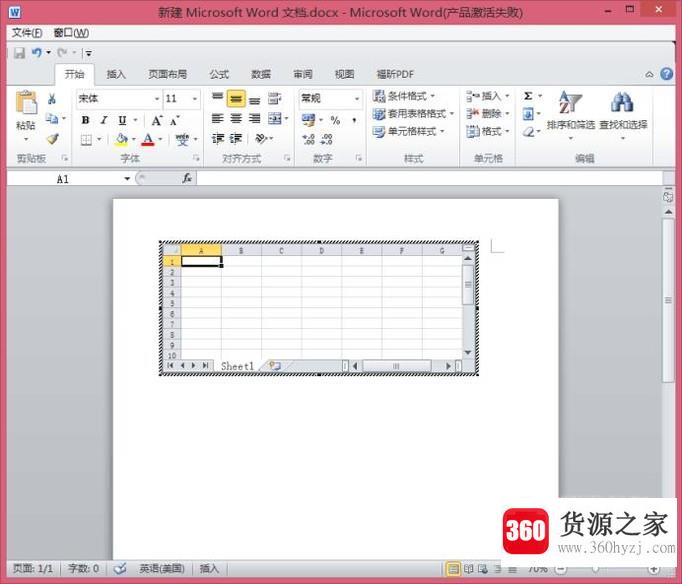
Task: Open the fill color dropdown arrow
Action: (x=134, y=140)
